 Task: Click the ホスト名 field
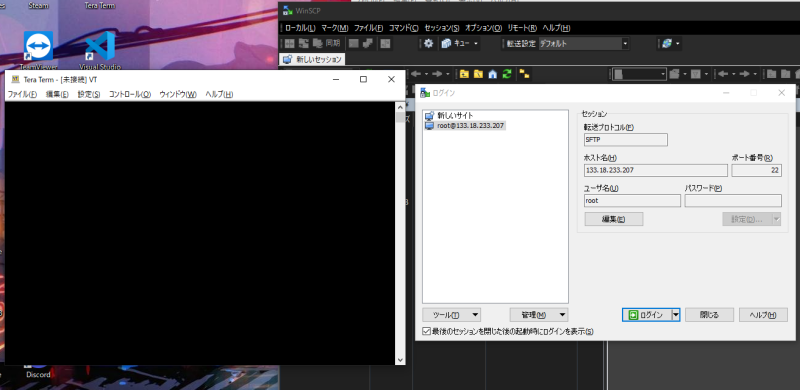point(656,170)
